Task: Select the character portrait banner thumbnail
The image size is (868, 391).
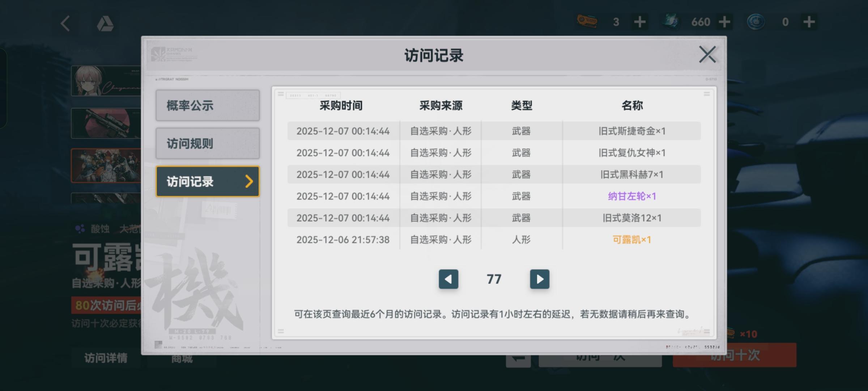Action: tap(106, 81)
